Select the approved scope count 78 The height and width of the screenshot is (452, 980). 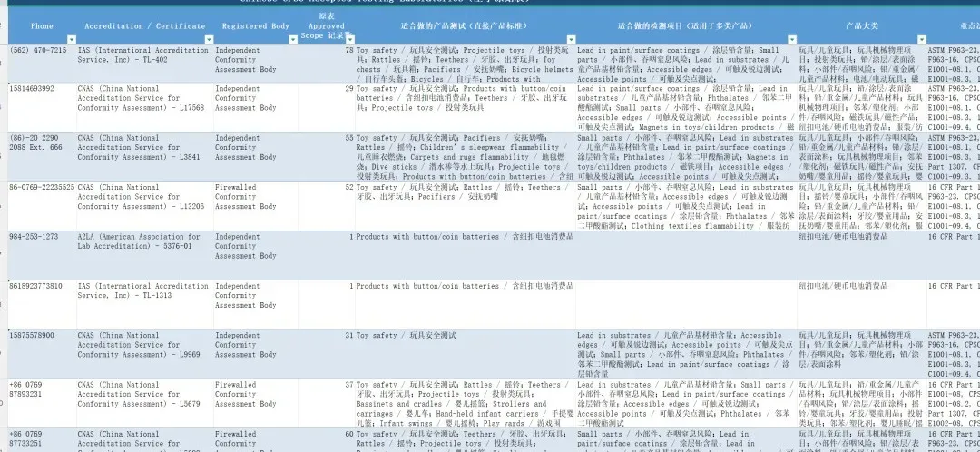tap(327, 64)
